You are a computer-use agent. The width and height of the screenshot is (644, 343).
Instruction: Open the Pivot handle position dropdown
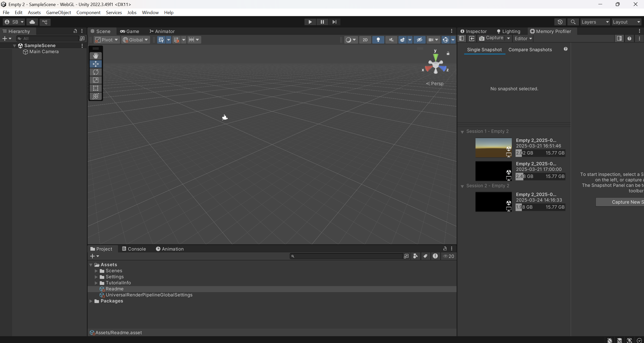[x=107, y=40]
